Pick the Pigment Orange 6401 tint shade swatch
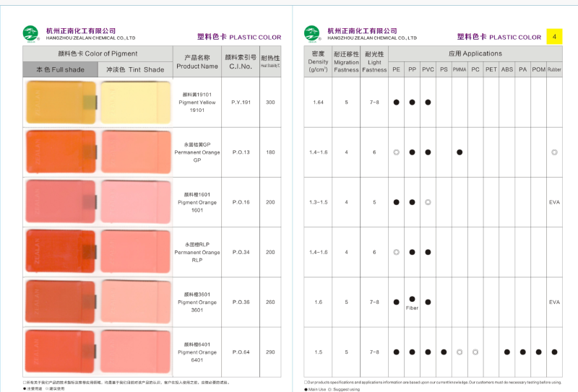 tap(134, 352)
